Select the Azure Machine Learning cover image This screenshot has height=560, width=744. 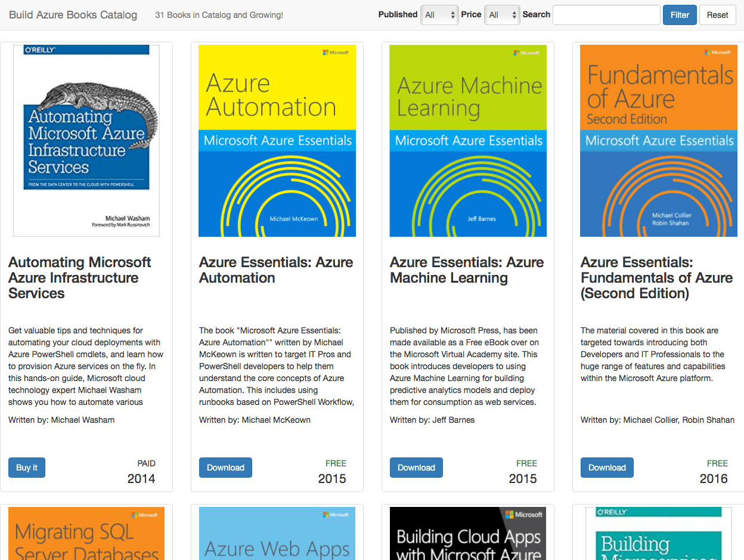point(468,141)
